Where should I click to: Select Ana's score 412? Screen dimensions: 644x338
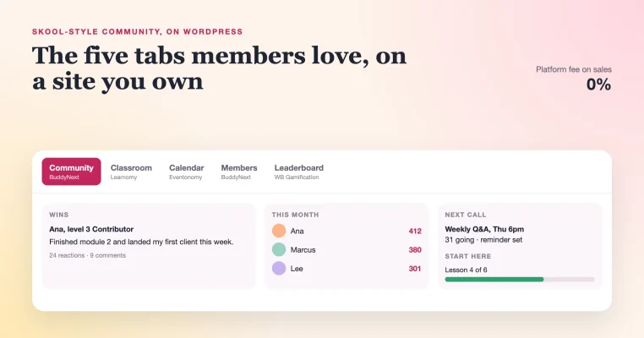click(415, 232)
